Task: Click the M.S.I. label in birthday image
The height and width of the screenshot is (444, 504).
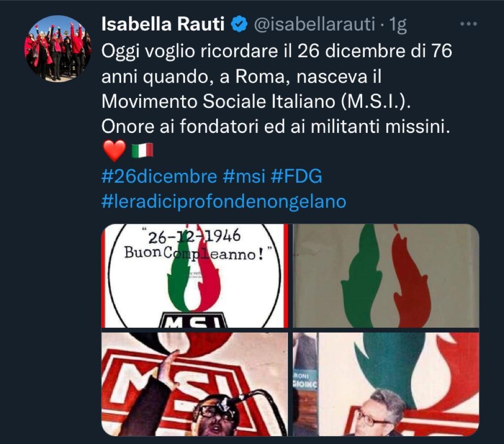Action: click(x=193, y=319)
